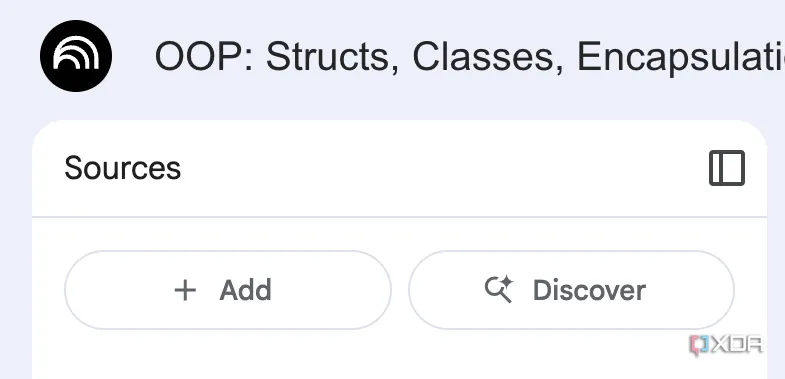Click the notebook title starting with OOP
785x379 pixels.
470,57
